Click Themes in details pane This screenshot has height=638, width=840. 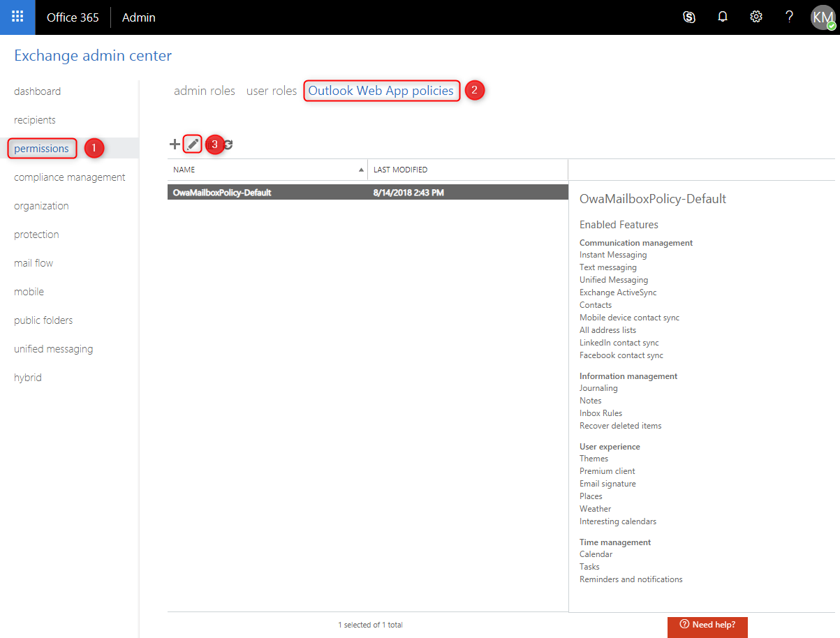tap(594, 459)
